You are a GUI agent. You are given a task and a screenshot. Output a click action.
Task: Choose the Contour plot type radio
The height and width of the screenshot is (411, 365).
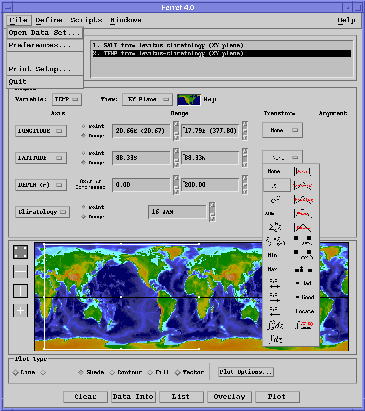tap(112, 372)
